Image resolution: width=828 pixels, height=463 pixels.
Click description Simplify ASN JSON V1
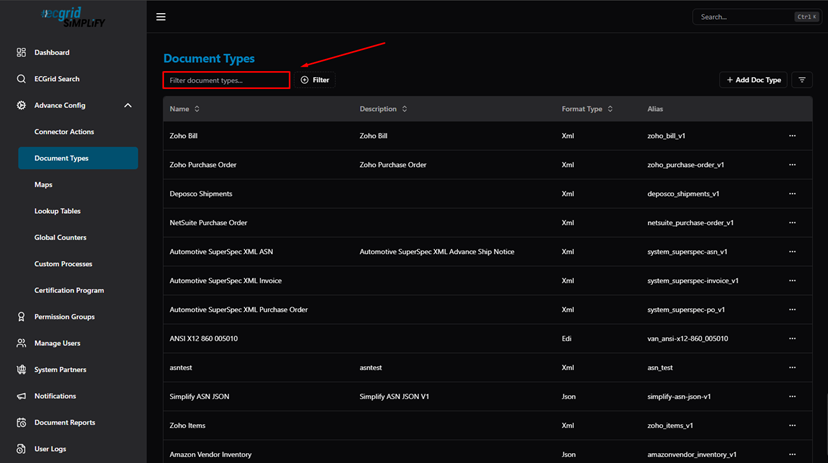[x=394, y=396]
